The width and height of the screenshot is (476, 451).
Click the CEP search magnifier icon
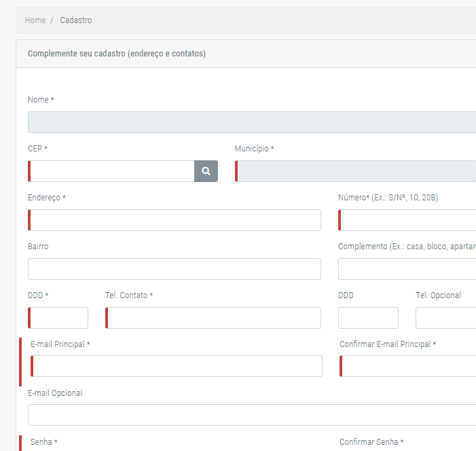(206, 171)
